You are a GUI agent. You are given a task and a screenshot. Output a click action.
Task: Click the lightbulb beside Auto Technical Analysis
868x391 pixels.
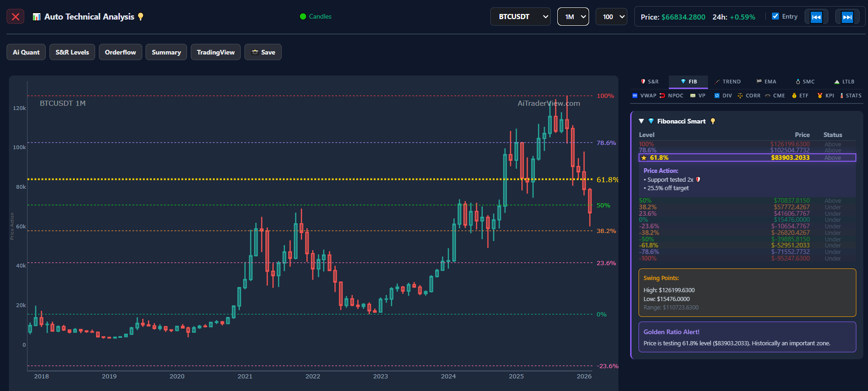click(x=140, y=17)
